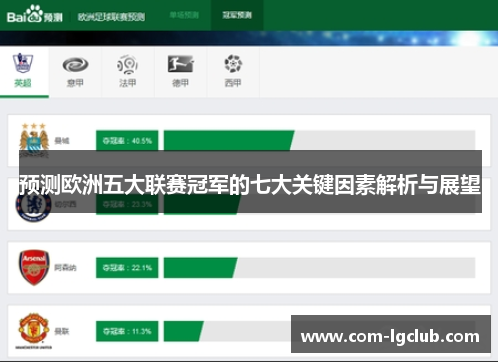Click the Ligue 1 logo icon
Screen dimensions: 500x362
click(x=127, y=64)
